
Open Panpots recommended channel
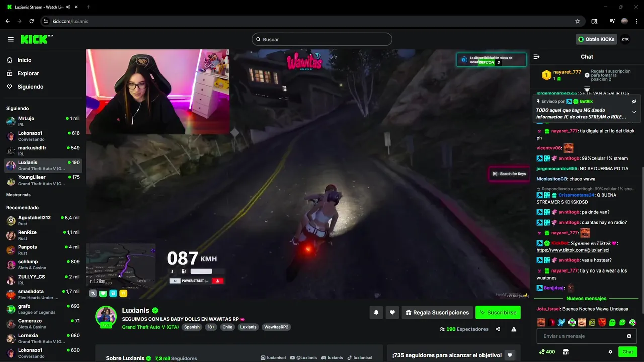[x=43, y=250]
